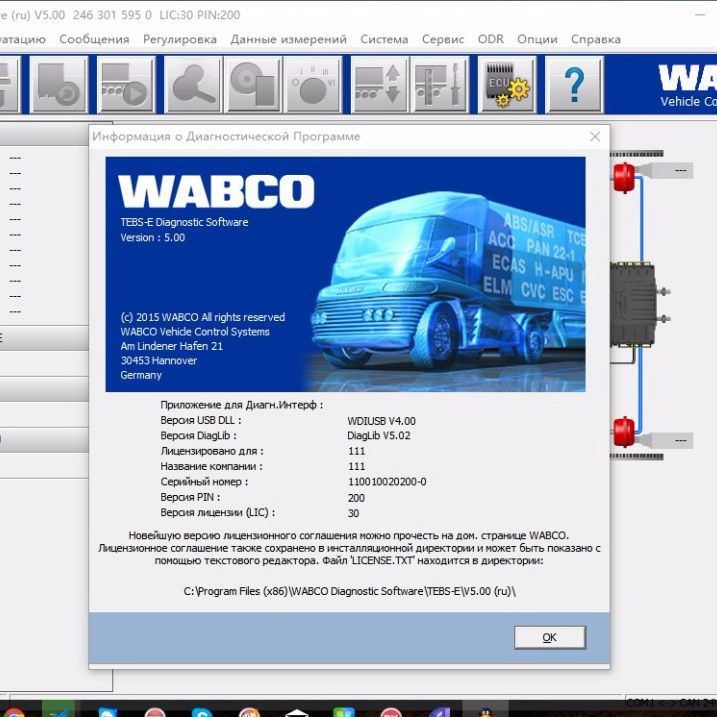Click the 'Лицензировано для :' label
717x717 pixels.
click(212, 451)
